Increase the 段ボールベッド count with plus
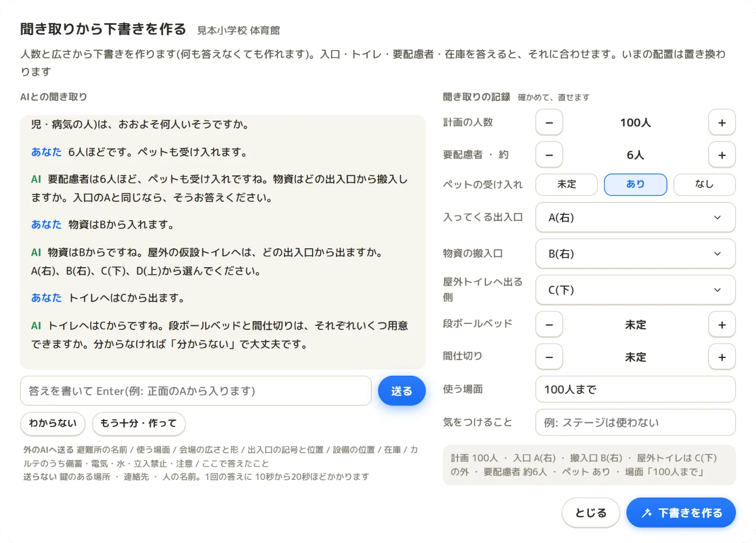The image size is (756, 543). [x=722, y=325]
